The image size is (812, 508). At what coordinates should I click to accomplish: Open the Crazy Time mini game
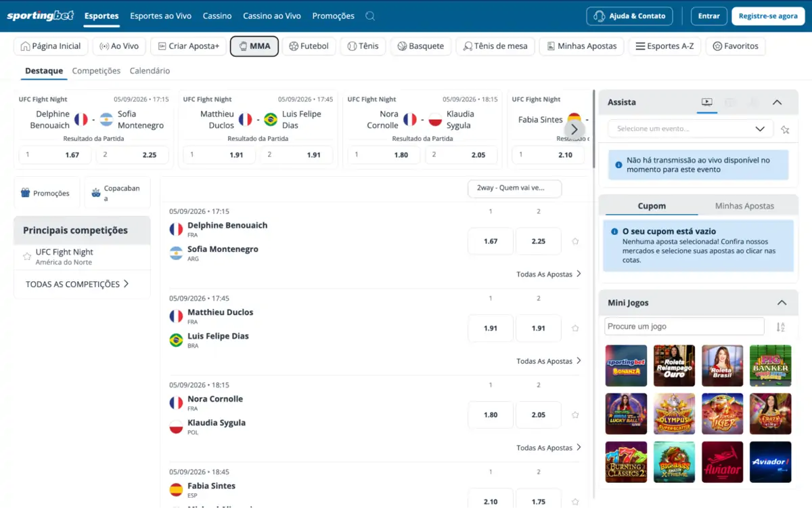coord(770,414)
